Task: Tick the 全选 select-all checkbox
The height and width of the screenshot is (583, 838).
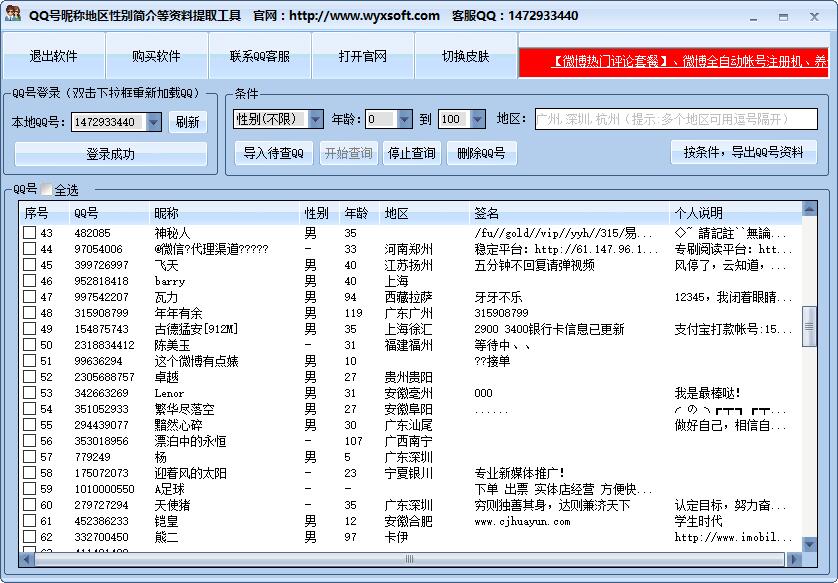Action: (x=46, y=189)
